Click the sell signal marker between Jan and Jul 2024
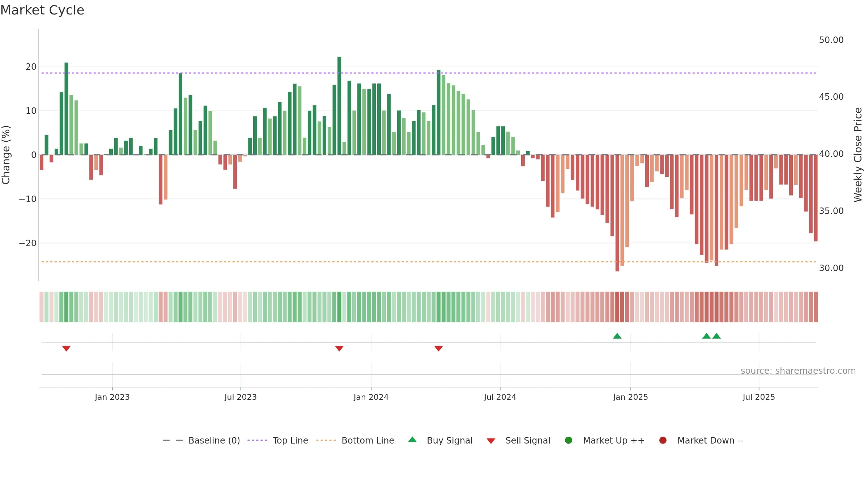Viewport: 868px width, 488px height. click(x=438, y=348)
